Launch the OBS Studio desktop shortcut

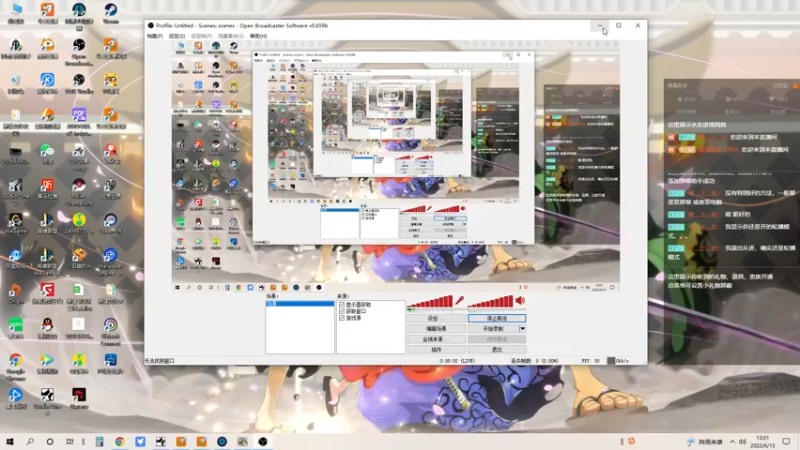pyautogui.click(x=79, y=84)
